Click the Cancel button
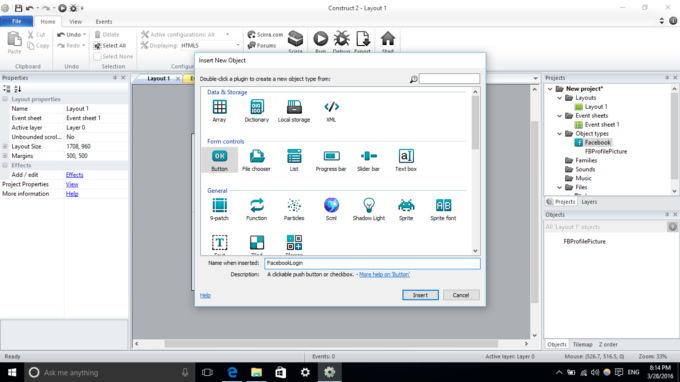Screen dimensions: 680x382 click(x=461, y=295)
